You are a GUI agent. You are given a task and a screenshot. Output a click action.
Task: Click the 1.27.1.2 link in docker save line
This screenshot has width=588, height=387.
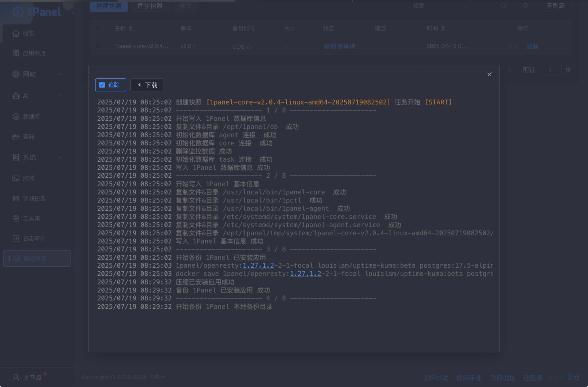coord(305,274)
